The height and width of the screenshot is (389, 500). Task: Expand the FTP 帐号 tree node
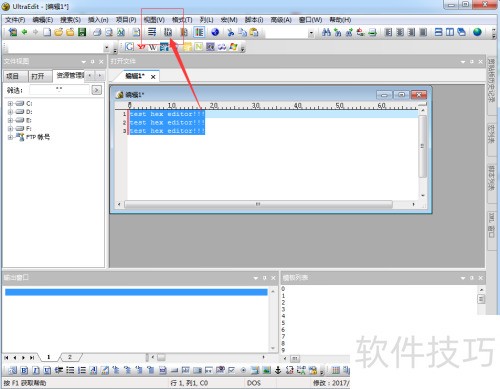(x=10, y=137)
